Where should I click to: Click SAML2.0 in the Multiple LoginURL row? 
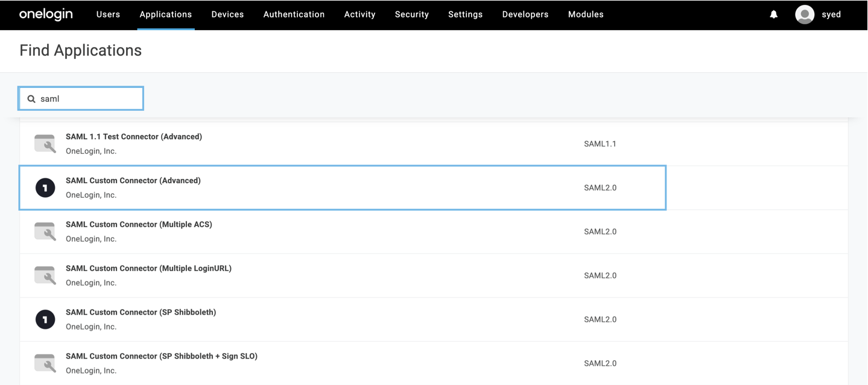coord(600,276)
